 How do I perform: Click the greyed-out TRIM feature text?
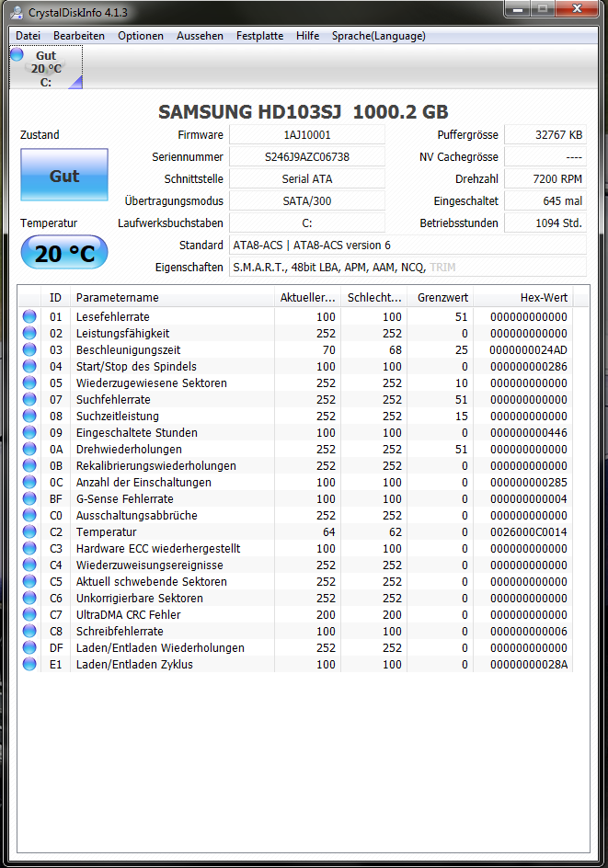pos(442,268)
